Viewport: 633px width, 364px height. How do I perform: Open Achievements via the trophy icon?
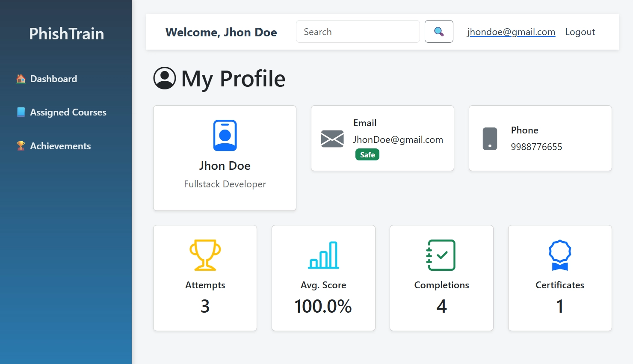tap(20, 145)
